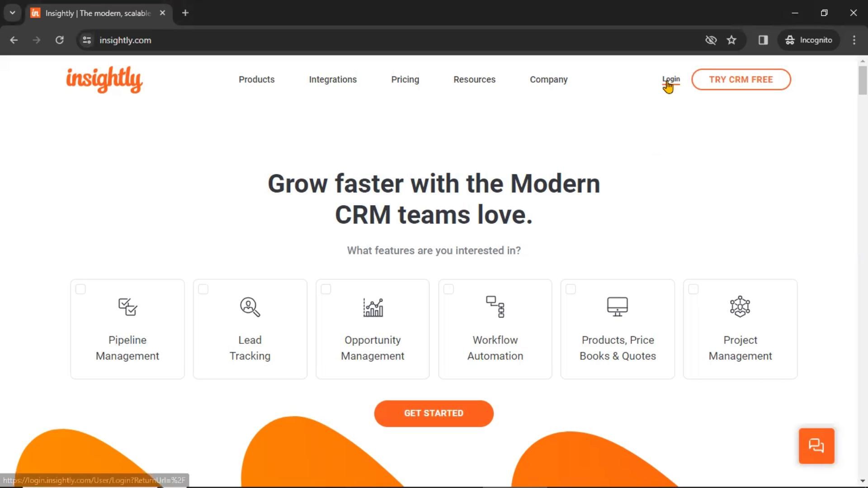
Task: Click the Project Management icon
Action: (x=740, y=306)
